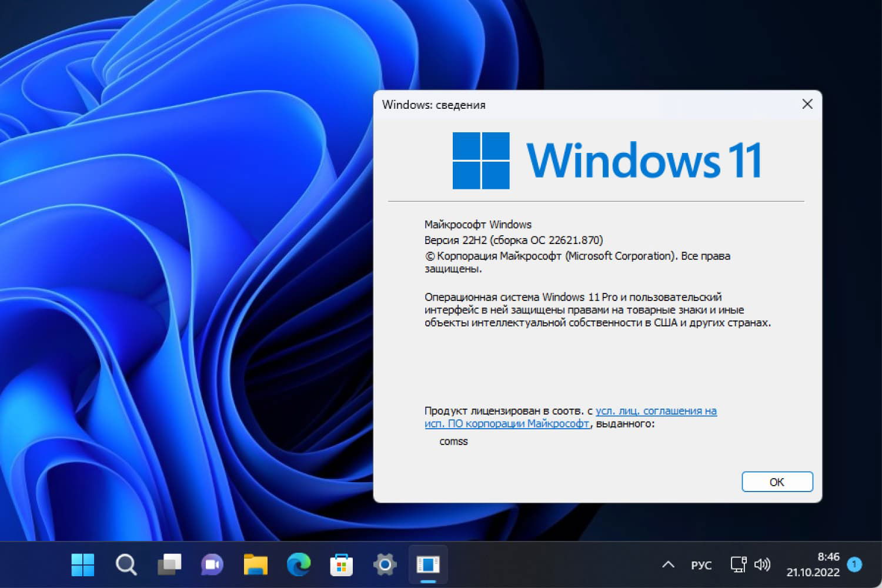Click the Windows 11 logo in dialog
882x588 pixels.
pyautogui.click(x=607, y=161)
